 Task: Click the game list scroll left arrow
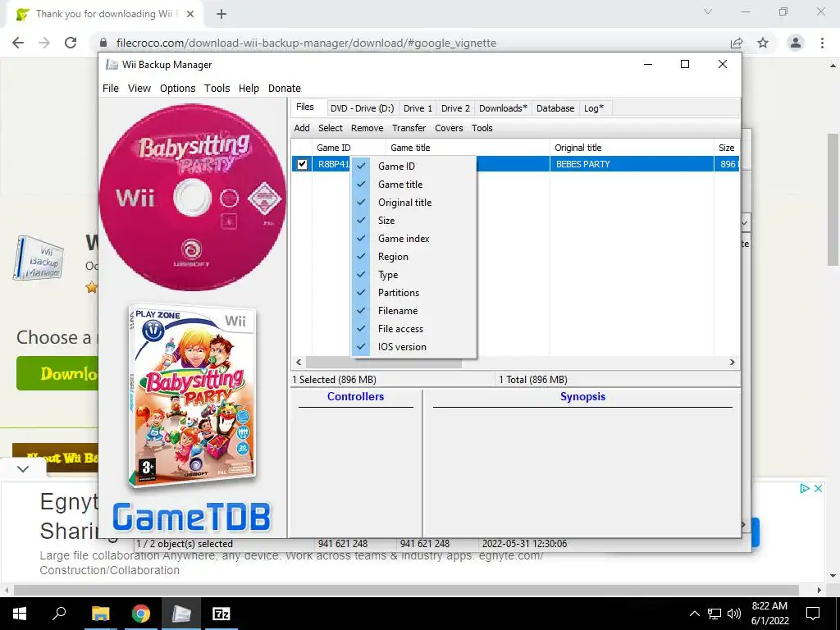coord(299,362)
